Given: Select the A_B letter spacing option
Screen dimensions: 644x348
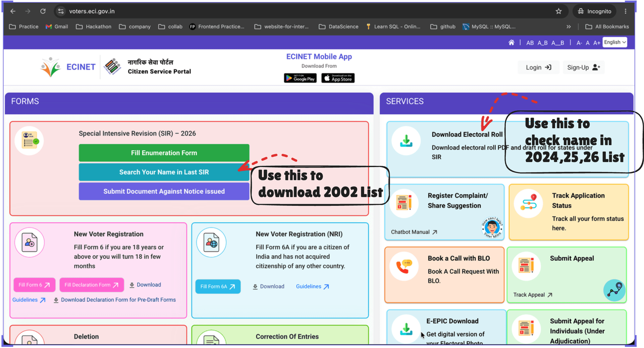Looking at the screenshot, I should pyautogui.click(x=542, y=43).
